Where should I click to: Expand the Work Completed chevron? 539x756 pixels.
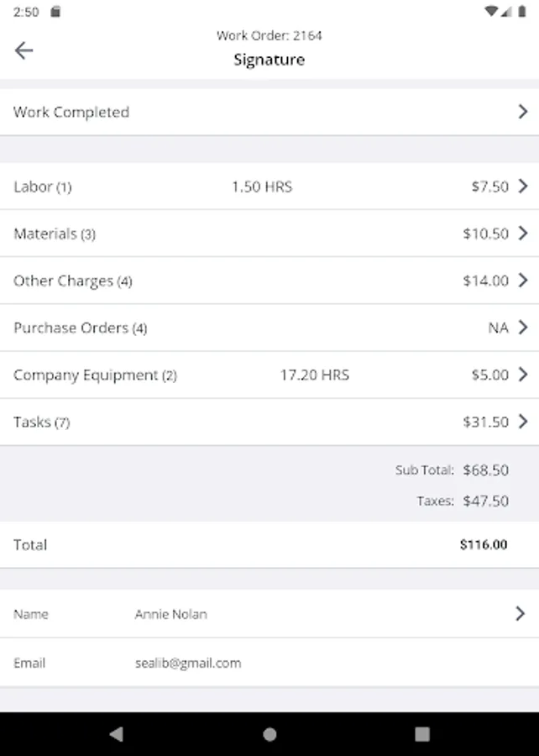[x=522, y=112]
